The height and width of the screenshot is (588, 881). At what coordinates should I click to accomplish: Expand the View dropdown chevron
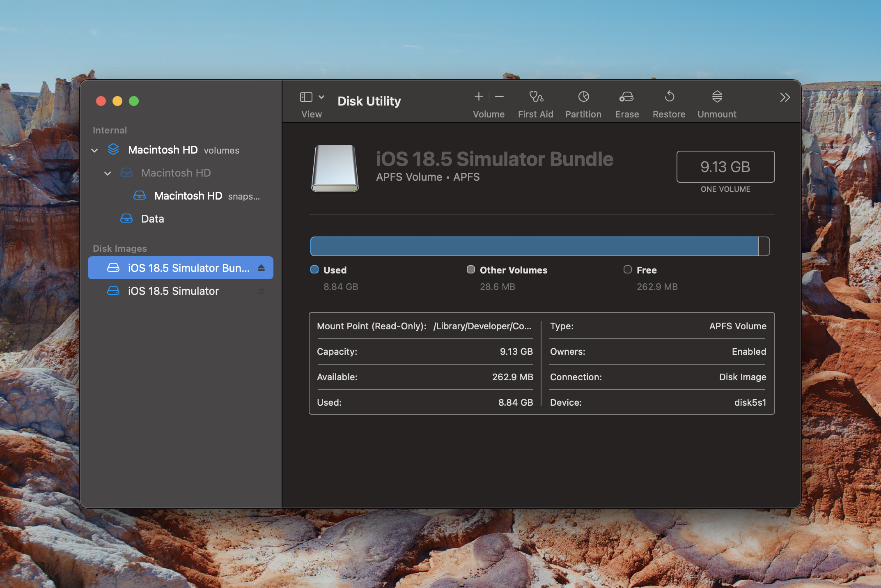tap(321, 97)
